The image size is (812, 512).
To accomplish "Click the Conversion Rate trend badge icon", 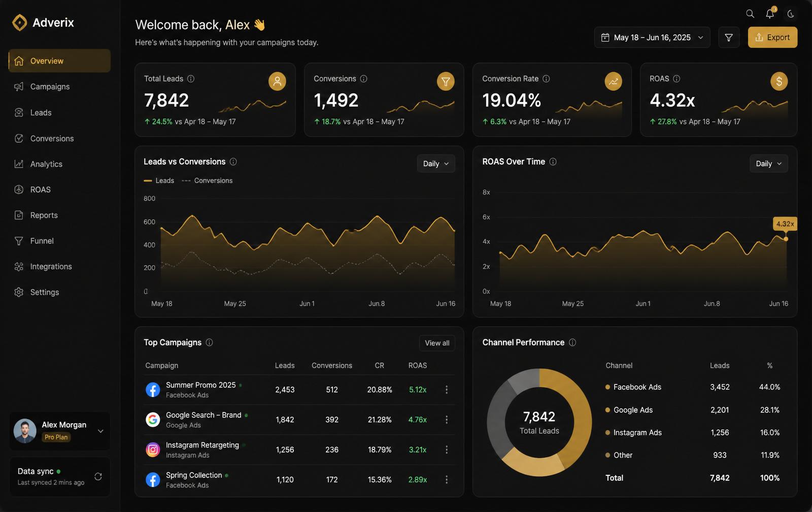I will 613,81.
